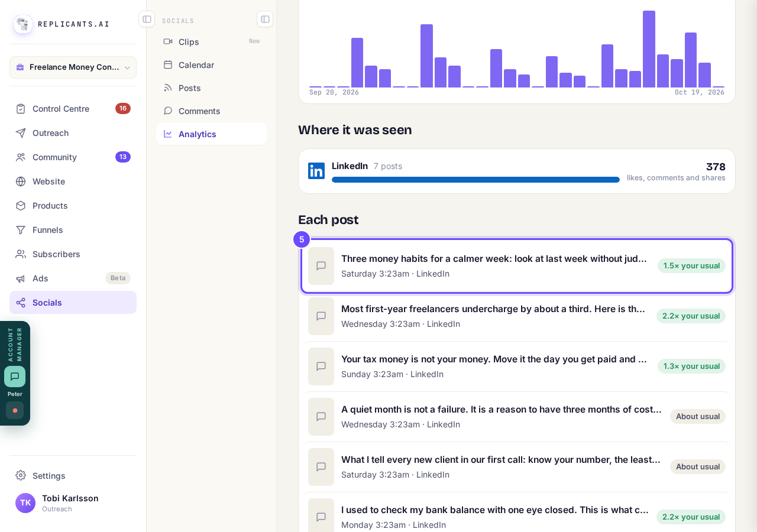
Task: Click the Posts document icon
Action: tap(168, 87)
